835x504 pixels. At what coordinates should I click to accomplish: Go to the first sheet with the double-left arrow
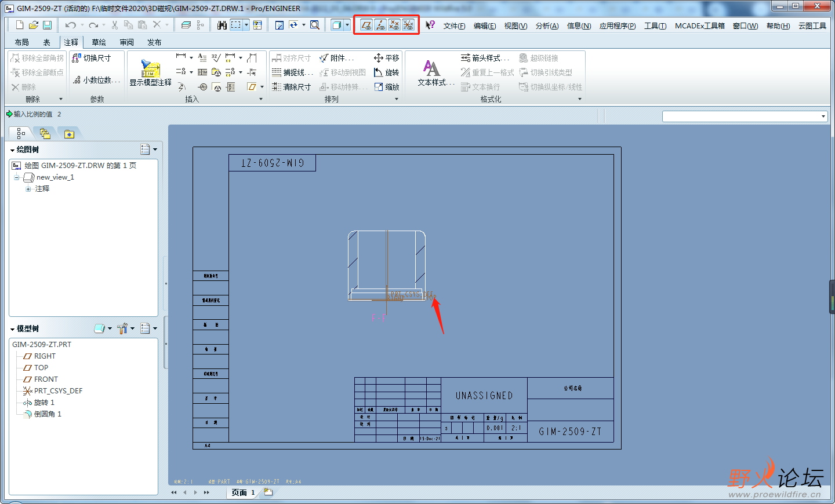click(173, 492)
